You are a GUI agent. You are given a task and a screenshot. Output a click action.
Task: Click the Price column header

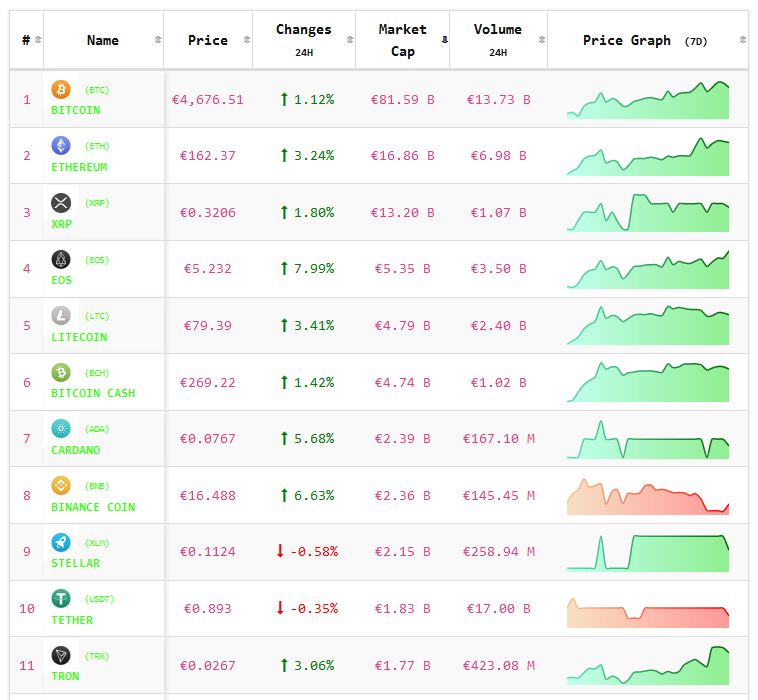(x=207, y=40)
